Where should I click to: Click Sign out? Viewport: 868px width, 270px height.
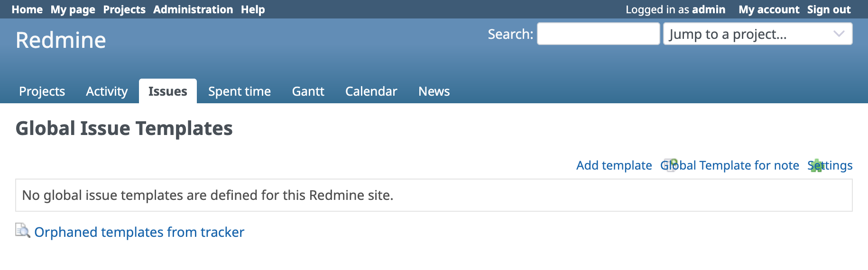829,9
